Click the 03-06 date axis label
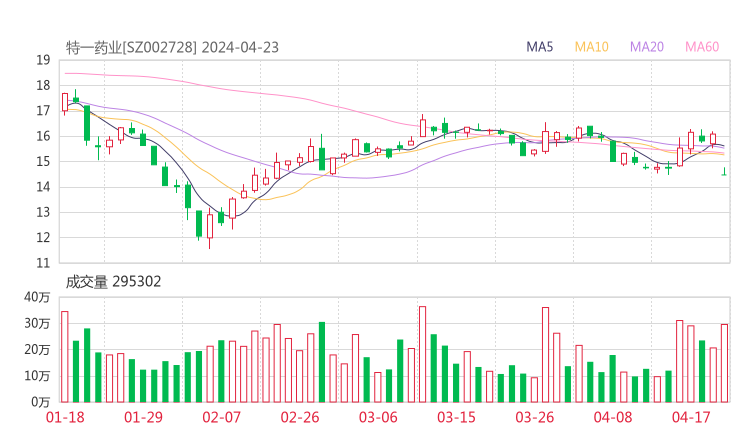 pos(378,417)
